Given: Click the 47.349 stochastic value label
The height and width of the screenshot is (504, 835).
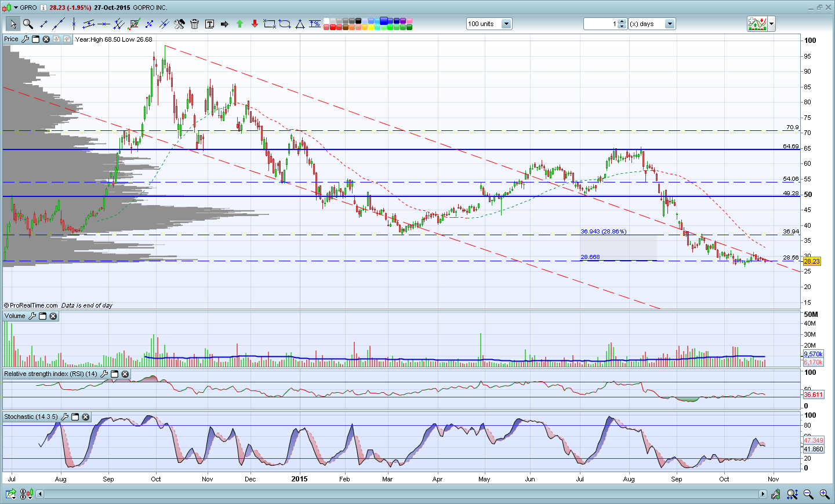Looking at the screenshot, I should [813, 440].
